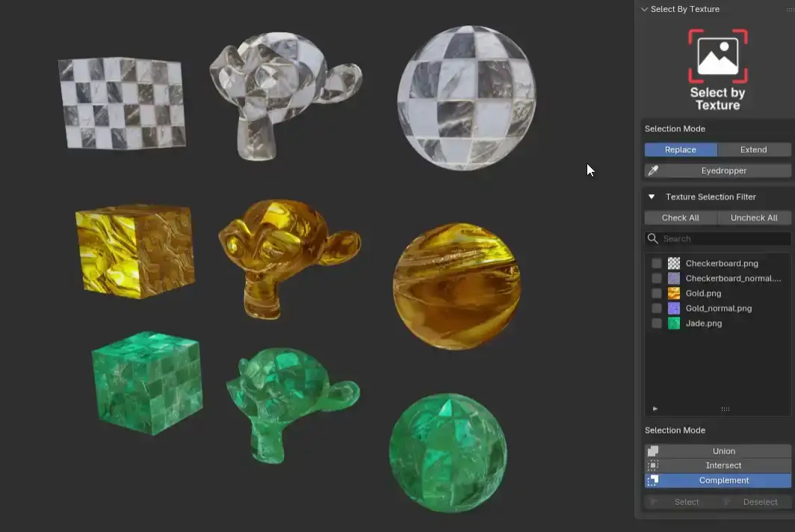Click the Check All button
This screenshot has width=795, height=532.
[x=681, y=217]
